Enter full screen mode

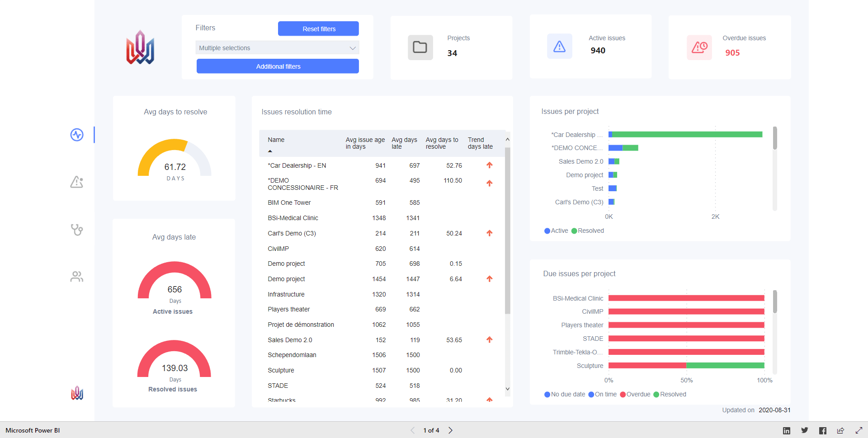pyautogui.click(x=859, y=430)
